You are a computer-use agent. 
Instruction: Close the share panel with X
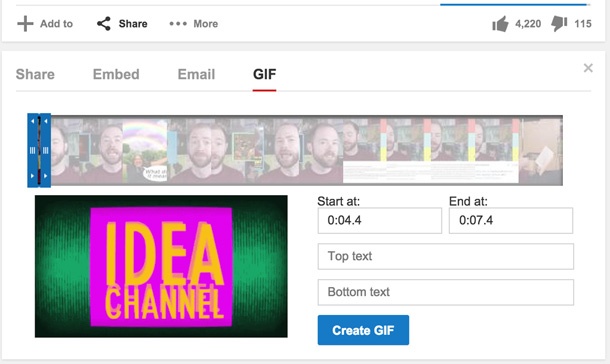click(588, 68)
